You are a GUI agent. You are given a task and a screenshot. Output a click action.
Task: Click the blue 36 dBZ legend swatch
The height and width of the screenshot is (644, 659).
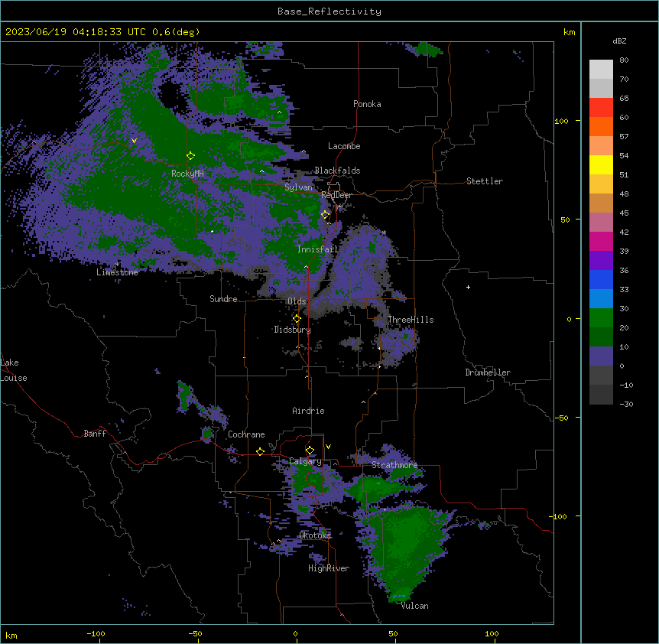(x=601, y=279)
